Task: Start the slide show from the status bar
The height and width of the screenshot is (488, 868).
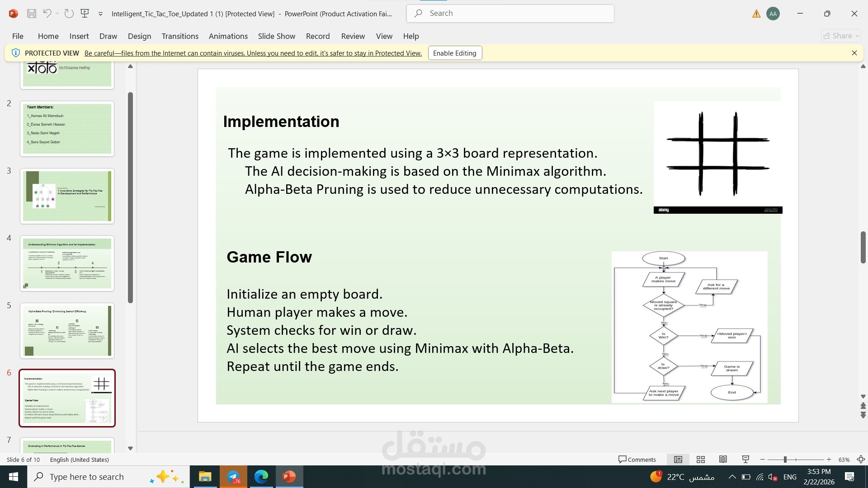Action: pos(745,459)
